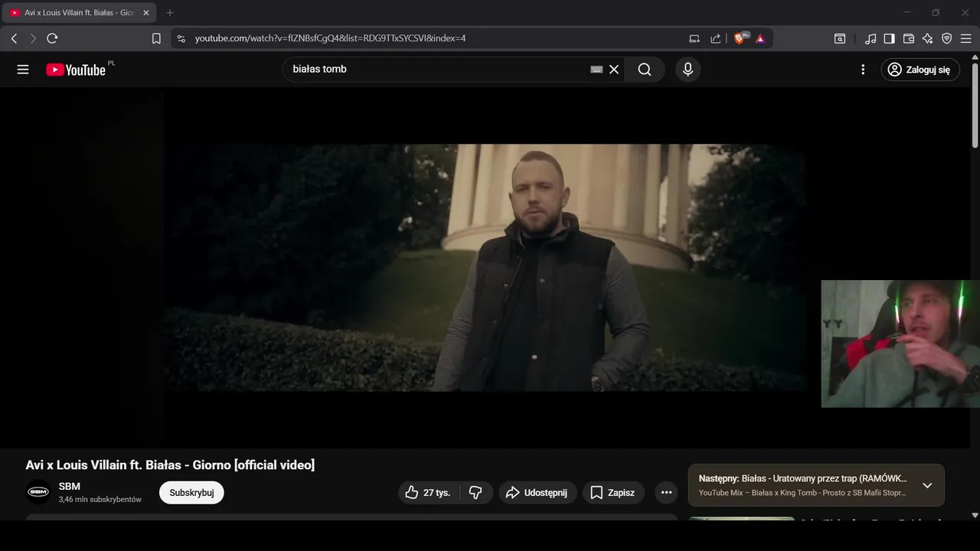Click the 'Następny: Białas - Uratowany przez trap' text

click(802, 478)
